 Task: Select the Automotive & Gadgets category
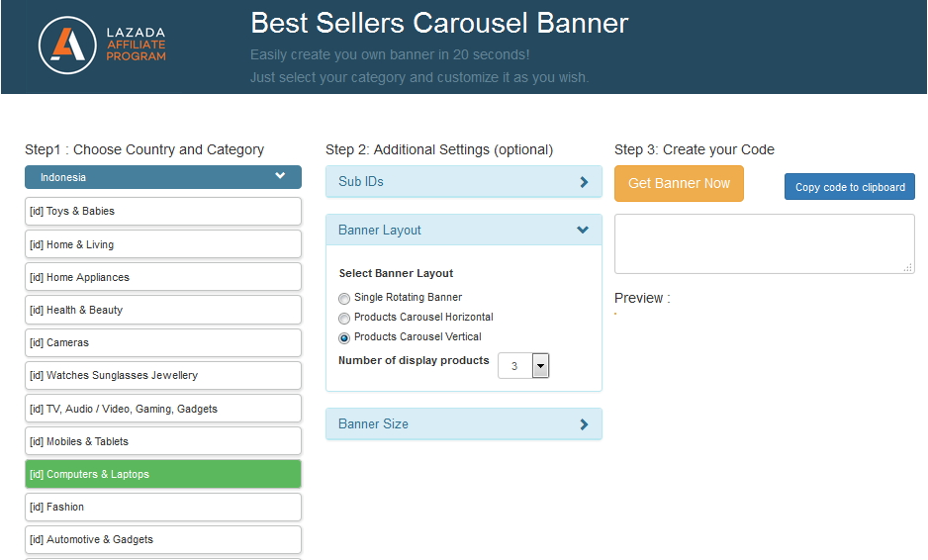tap(163, 540)
